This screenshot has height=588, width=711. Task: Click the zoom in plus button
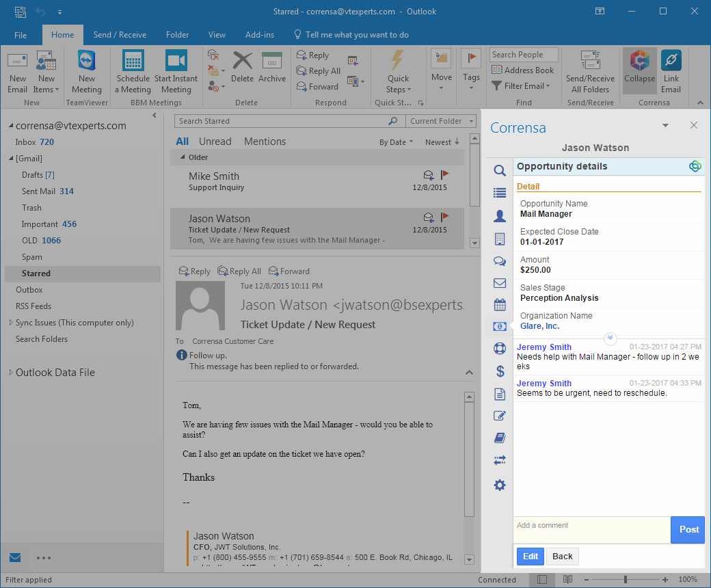coord(665,579)
